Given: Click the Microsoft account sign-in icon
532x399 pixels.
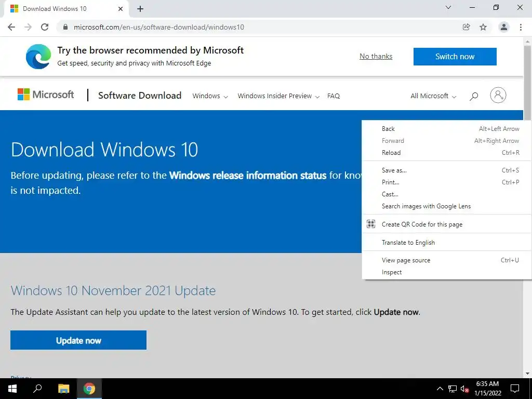Looking at the screenshot, I should click(x=498, y=96).
